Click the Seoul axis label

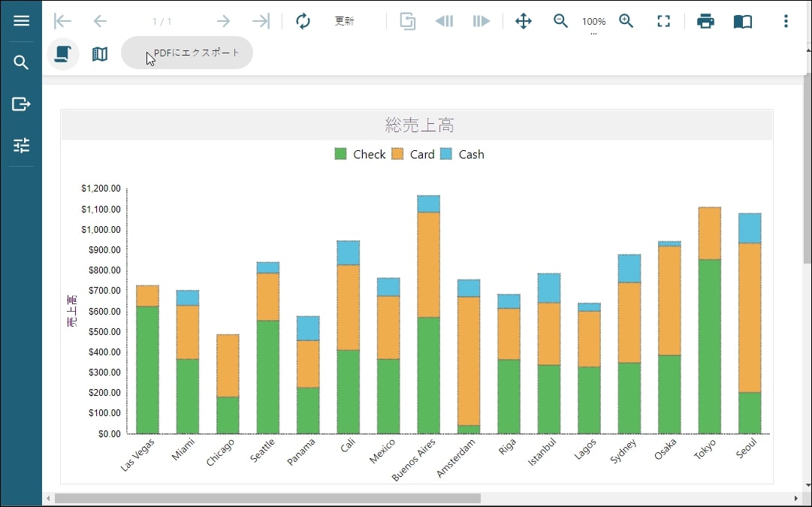pyautogui.click(x=746, y=448)
